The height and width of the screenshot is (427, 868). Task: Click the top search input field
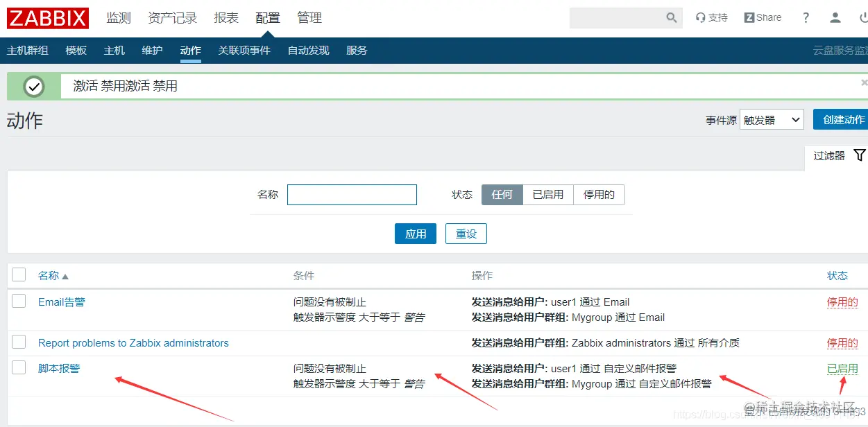pos(617,18)
